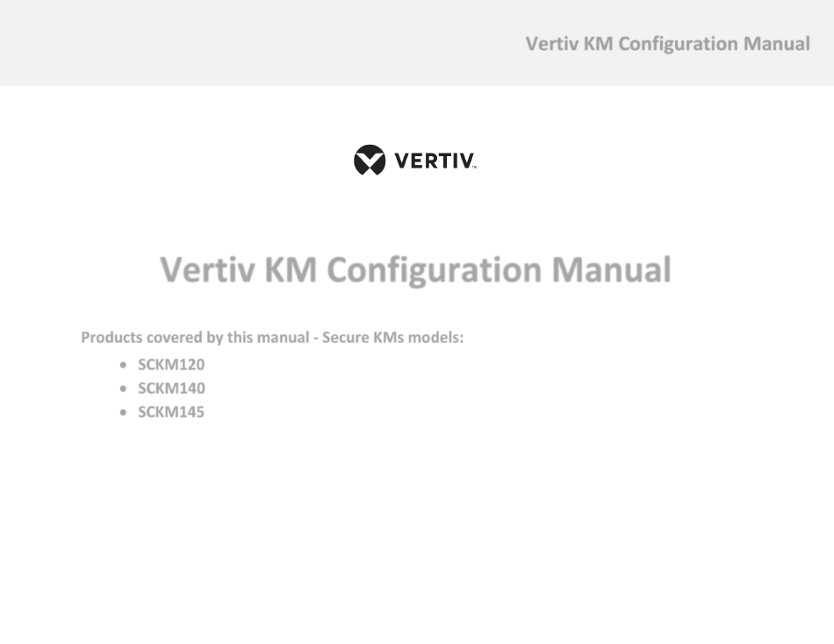This screenshot has height=644, width=834.
Task: Click the bullet point before SCKM145
Action: [124, 412]
